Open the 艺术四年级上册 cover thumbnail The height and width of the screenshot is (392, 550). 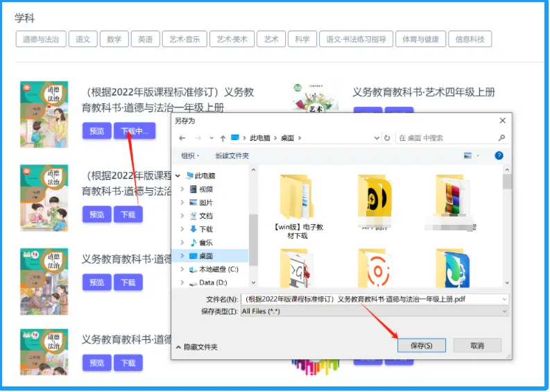pyautogui.click(x=315, y=98)
